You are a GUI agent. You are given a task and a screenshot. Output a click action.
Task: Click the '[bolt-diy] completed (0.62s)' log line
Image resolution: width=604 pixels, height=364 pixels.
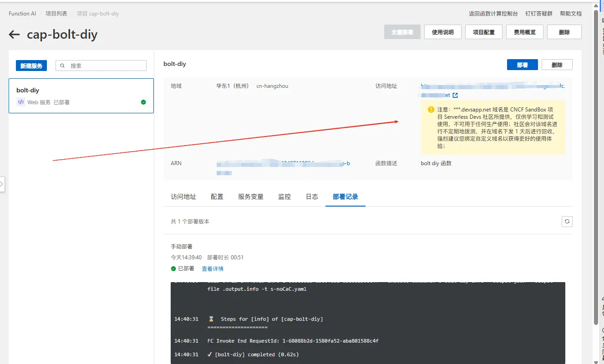[253, 354]
